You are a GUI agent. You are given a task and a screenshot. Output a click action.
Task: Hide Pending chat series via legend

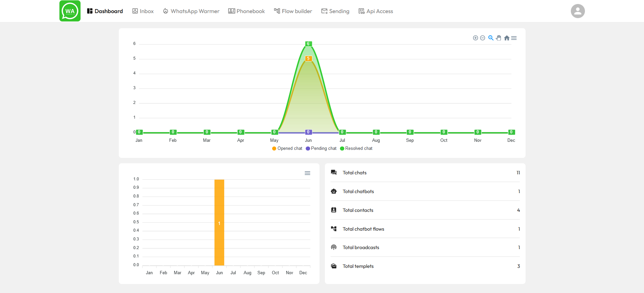point(321,149)
